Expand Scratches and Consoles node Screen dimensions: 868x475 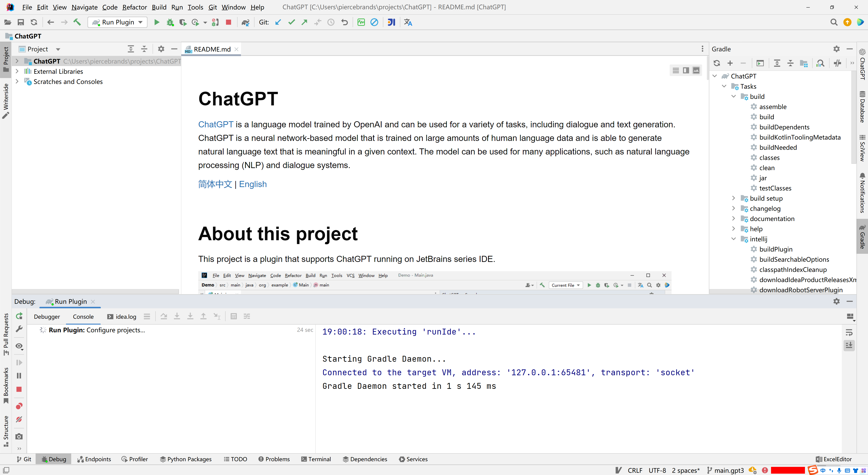point(17,81)
